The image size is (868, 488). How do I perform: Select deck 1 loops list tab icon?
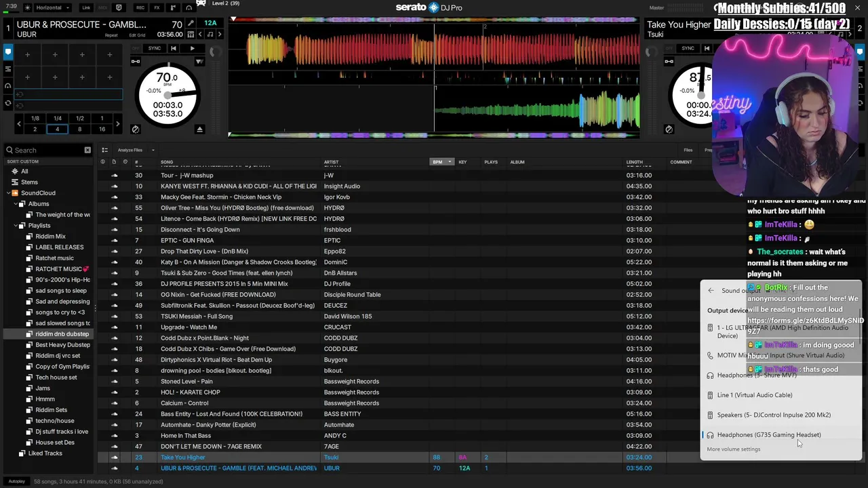coord(7,68)
